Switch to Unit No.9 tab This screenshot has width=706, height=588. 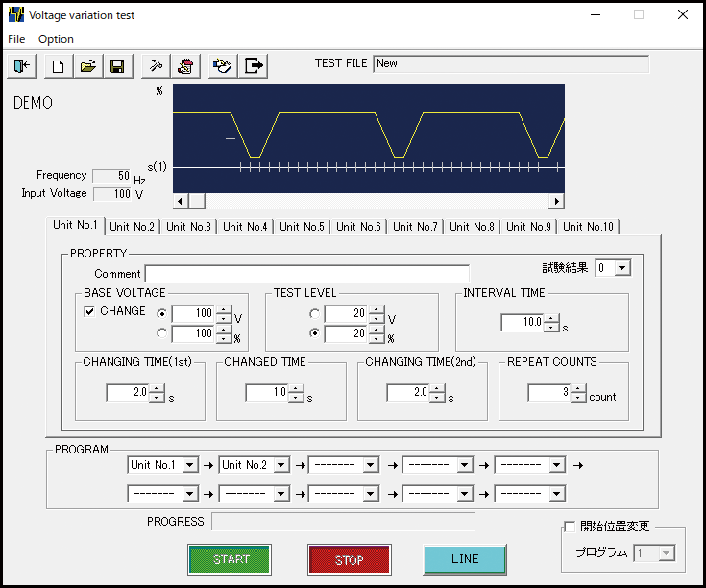click(x=529, y=227)
